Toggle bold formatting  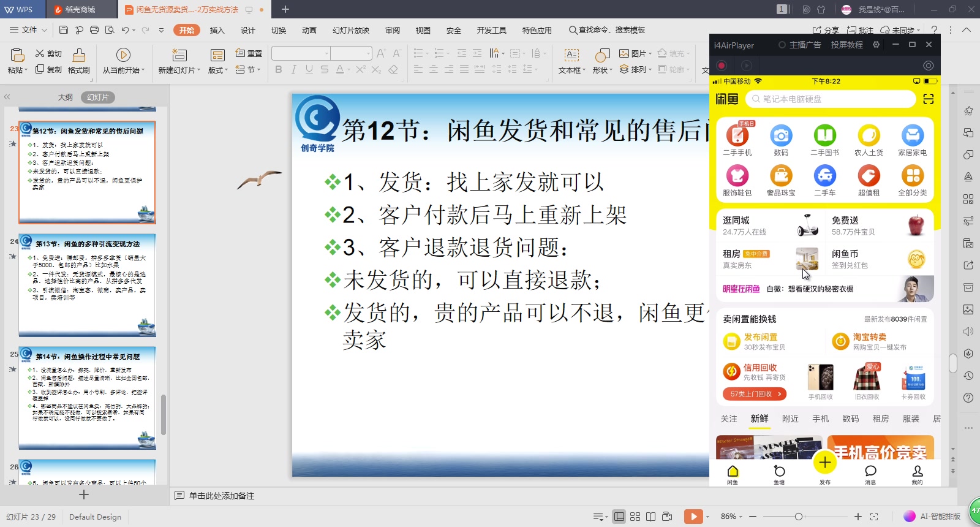point(279,69)
